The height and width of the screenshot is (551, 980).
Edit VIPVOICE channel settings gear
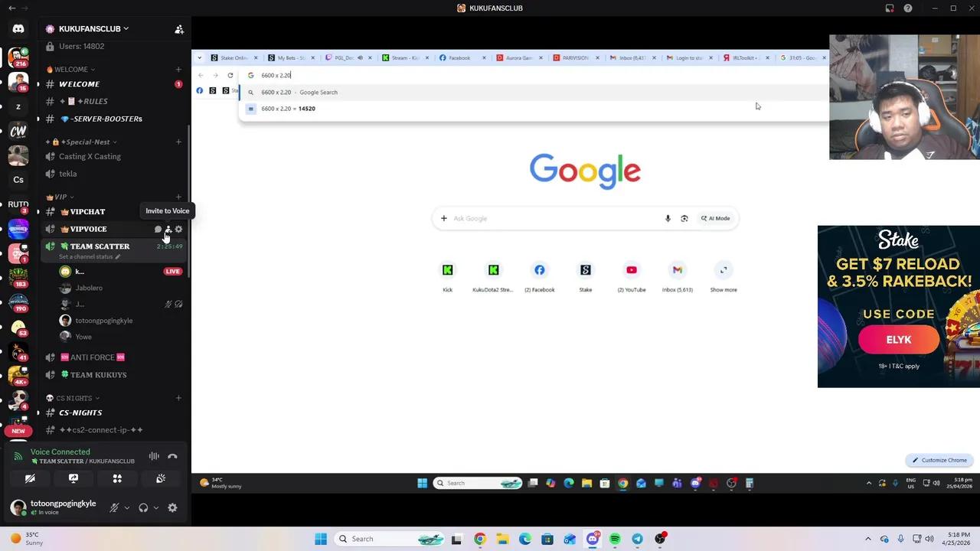pyautogui.click(x=178, y=229)
